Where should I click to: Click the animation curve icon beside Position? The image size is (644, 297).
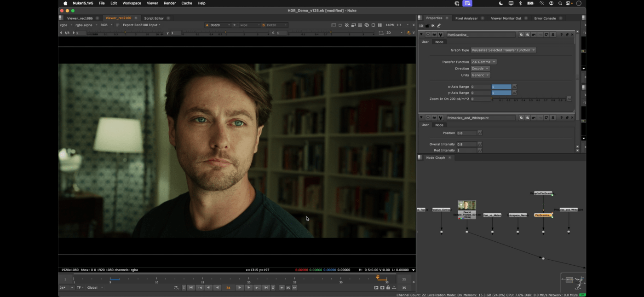(x=480, y=133)
